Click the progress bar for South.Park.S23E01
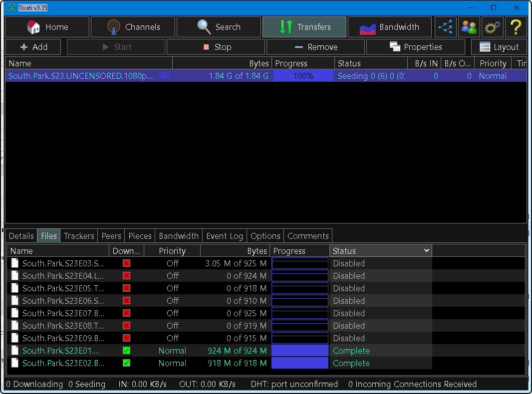The height and width of the screenshot is (394, 532). pyautogui.click(x=300, y=351)
